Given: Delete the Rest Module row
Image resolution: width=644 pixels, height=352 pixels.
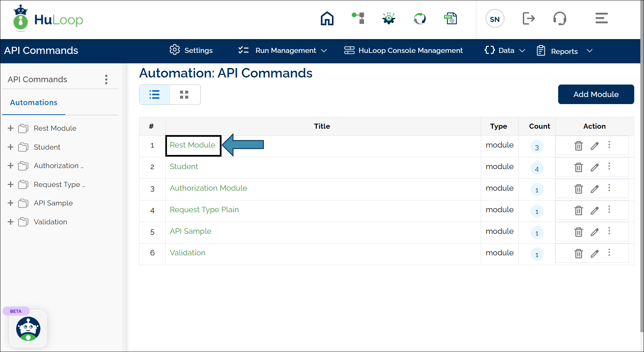Looking at the screenshot, I should point(578,146).
